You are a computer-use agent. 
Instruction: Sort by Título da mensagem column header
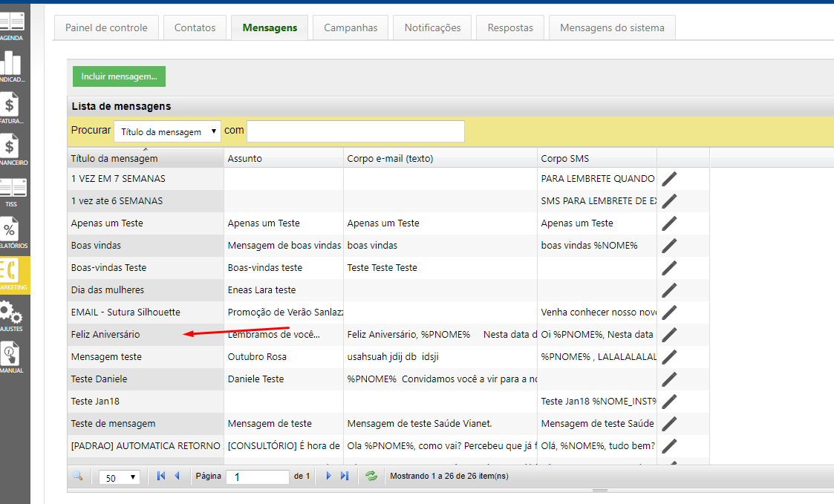click(114, 158)
